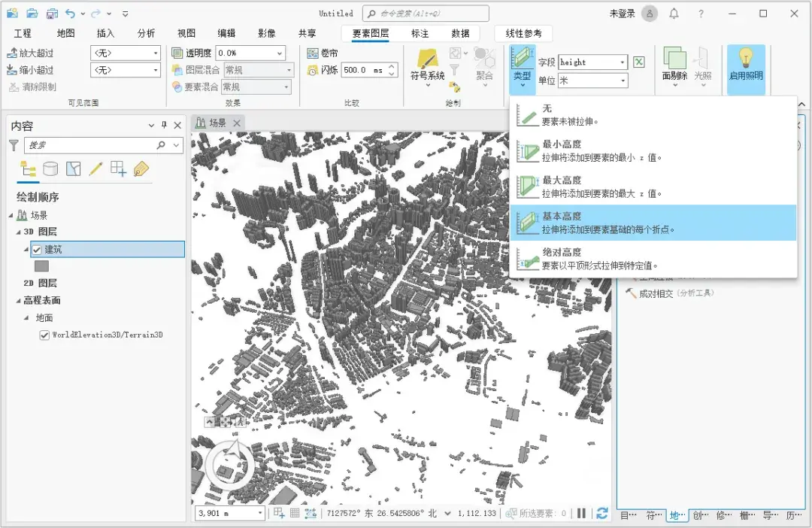The image size is (812, 528).
Task: Toggle the 建筑 layer visibility checkbox
Action: click(x=35, y=248)
